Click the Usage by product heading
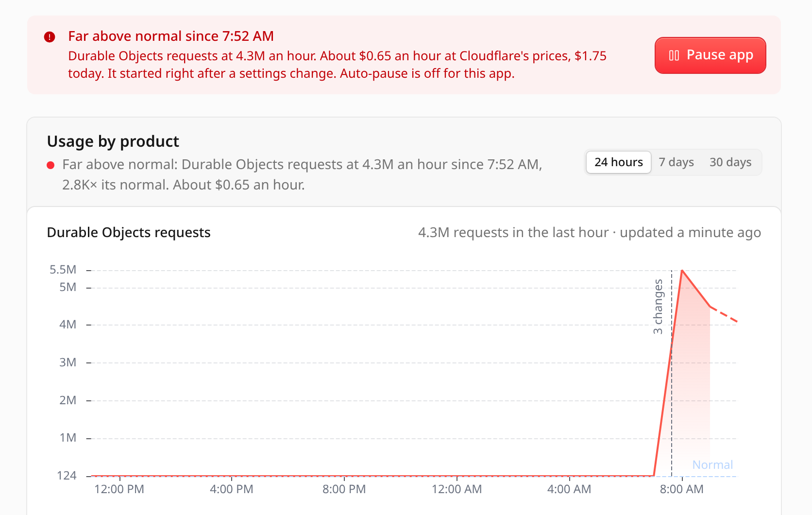The image size is (812, 515). pyautogui.click(x=113, y=141)
